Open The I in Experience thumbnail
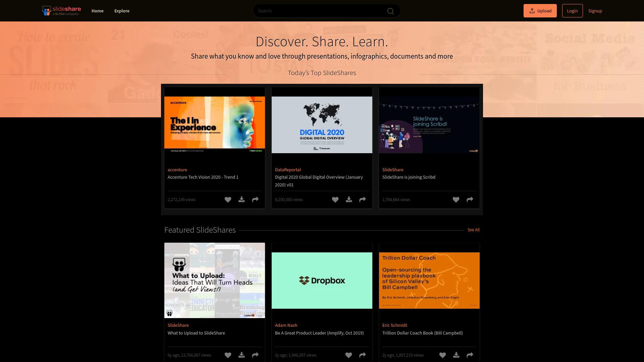644x362 pixels. [x=215, y=125]
